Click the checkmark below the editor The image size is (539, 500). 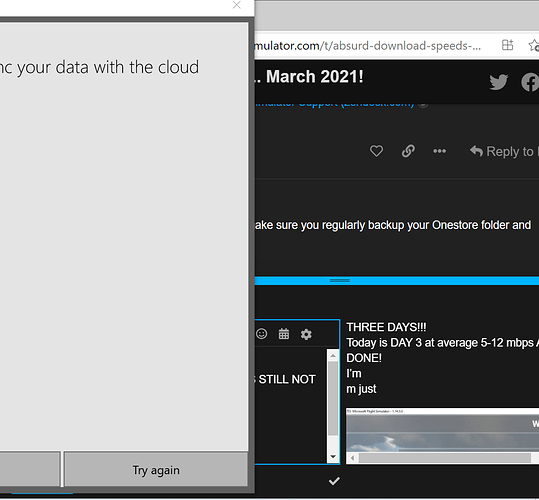[x=334, y=481]
